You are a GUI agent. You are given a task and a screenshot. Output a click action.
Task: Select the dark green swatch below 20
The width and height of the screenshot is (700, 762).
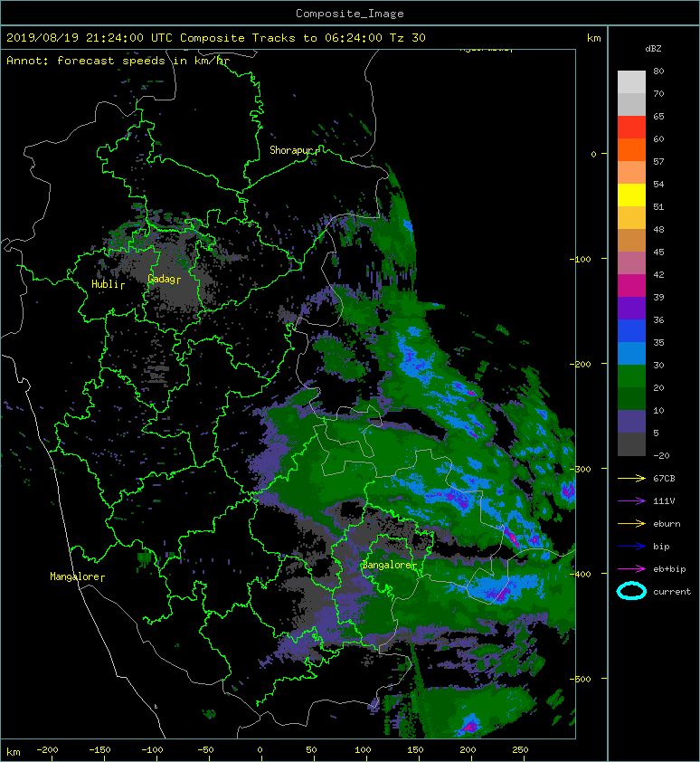tap(631, 399)
